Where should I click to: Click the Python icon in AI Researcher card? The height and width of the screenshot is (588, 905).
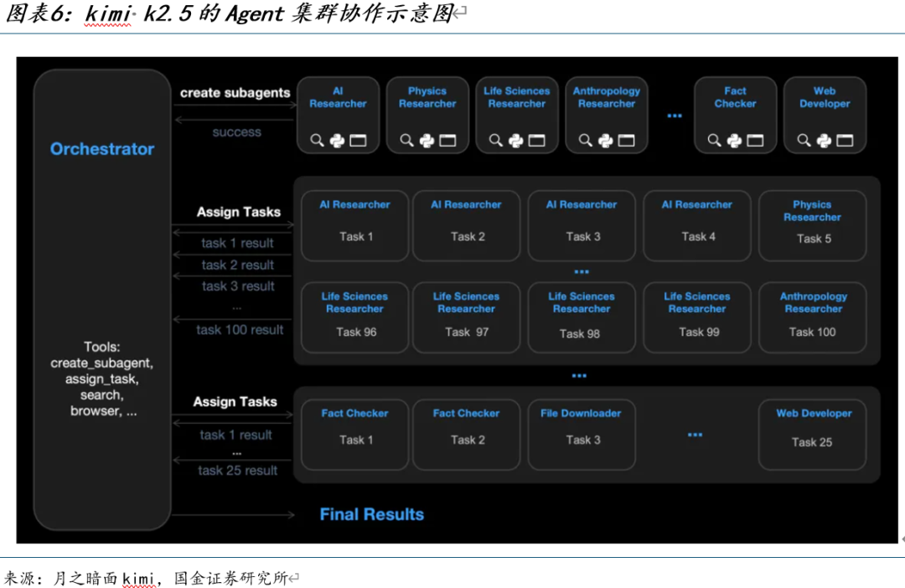337,141
